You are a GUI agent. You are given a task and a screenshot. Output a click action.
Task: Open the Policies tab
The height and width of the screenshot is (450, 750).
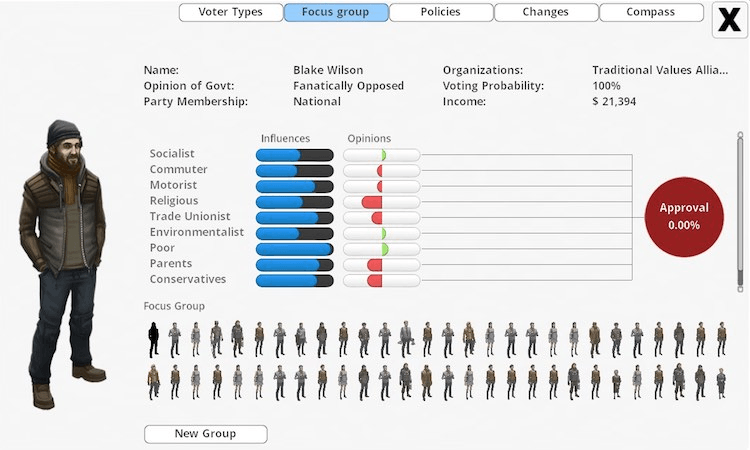pos(441,13)
